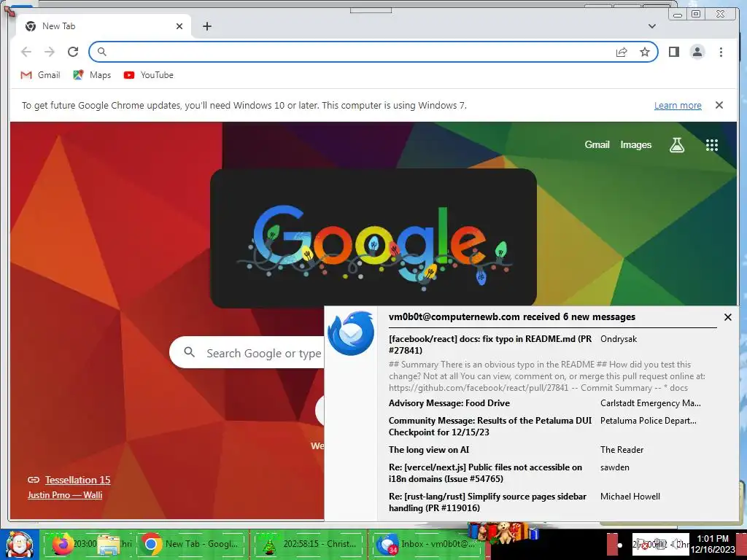Click the README summary preview text
This screenshot has height=560, width=747.
(547, 376)
